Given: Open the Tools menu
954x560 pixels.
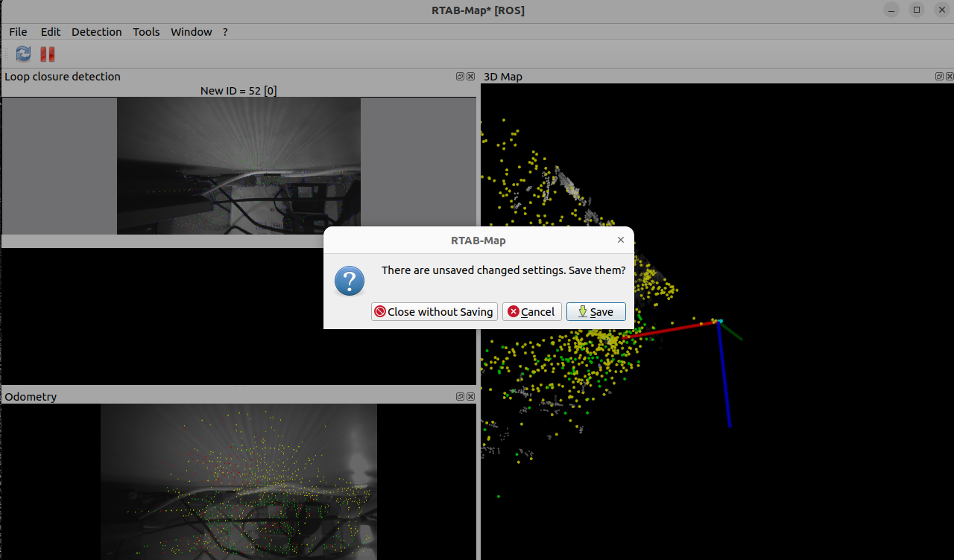Looking at the screenshot, I should [146, 32].
